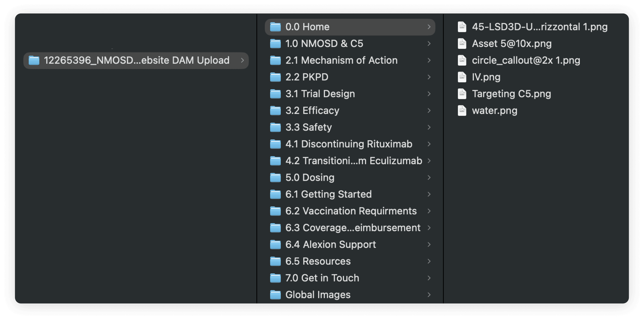
Task: Click the IV.png file icon
Action: (x=462, y=77)
